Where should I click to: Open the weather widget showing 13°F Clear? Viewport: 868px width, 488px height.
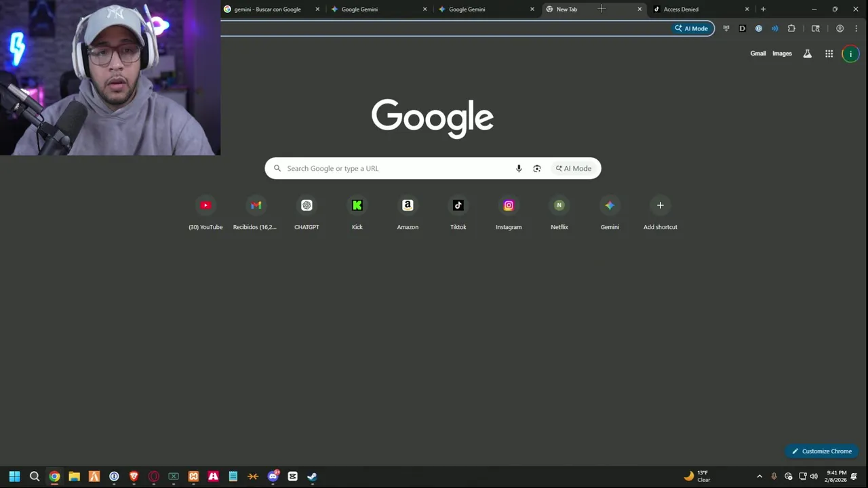coord(696,476)
